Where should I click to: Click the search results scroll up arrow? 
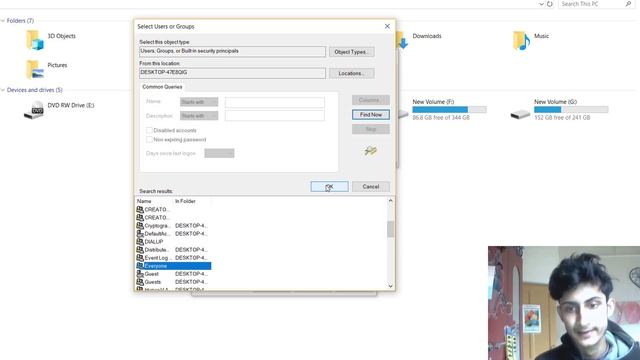[x=391, y=200]
